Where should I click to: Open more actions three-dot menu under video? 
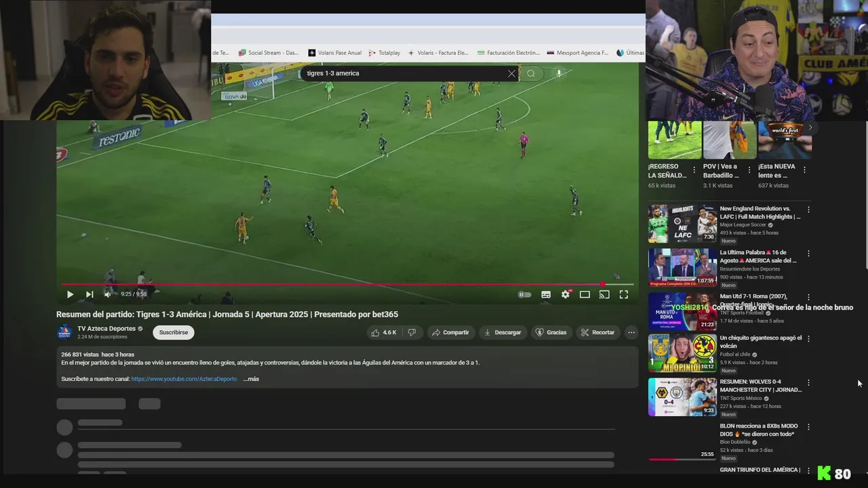click(631, 332)
